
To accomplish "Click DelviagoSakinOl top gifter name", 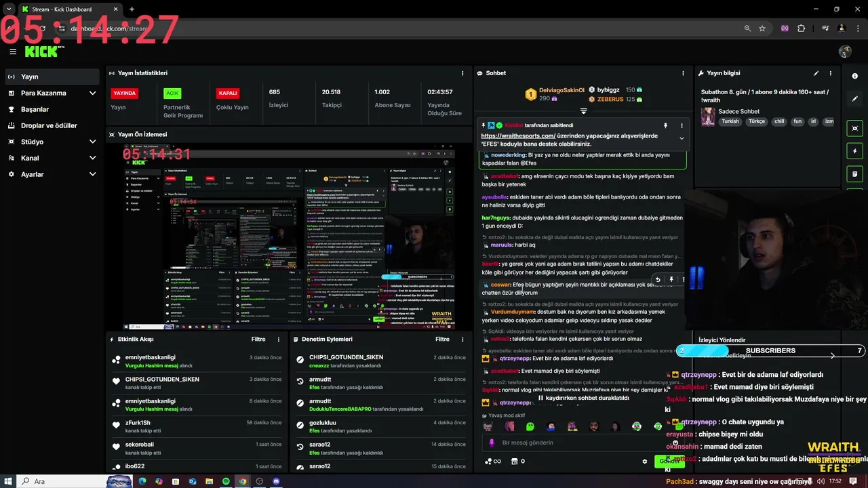I will click(x=561, y=90).
